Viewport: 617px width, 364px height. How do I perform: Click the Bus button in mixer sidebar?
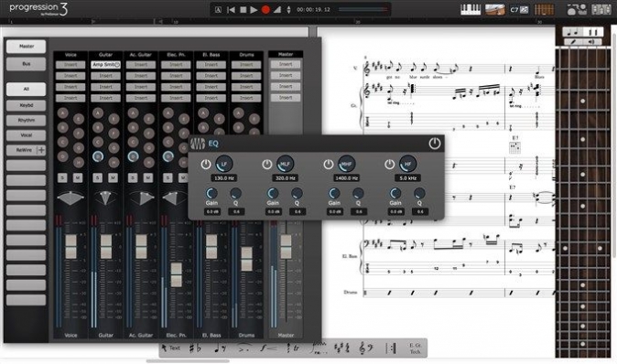tap(26, 64)
